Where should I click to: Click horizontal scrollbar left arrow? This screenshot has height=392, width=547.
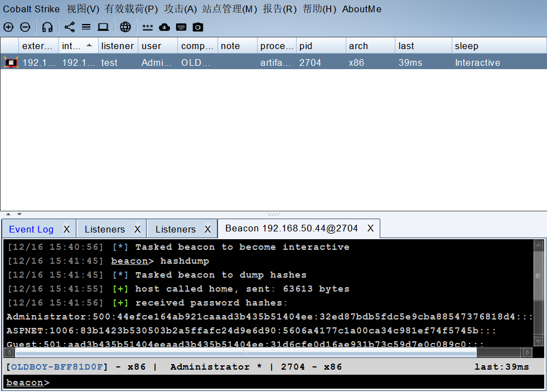point(9,352)
